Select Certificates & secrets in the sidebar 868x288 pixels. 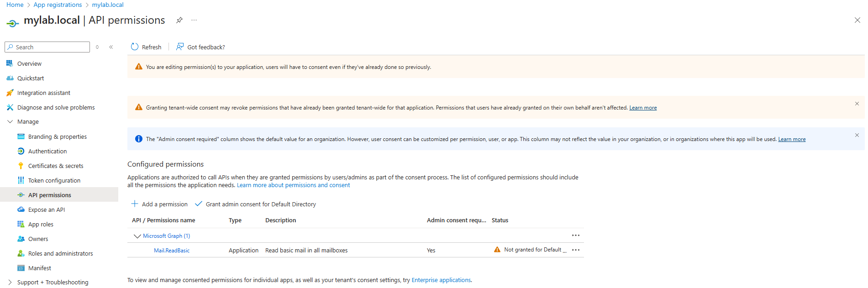[x=55, y=165]
